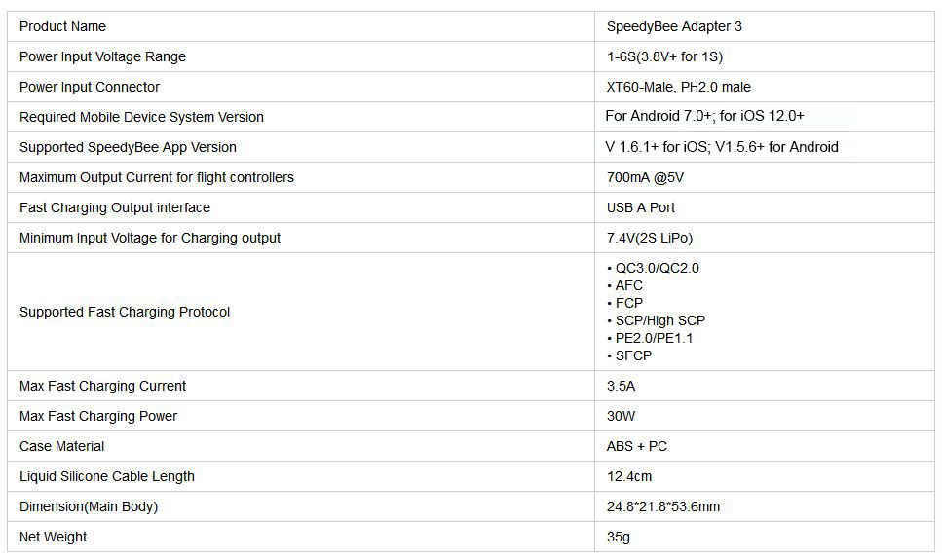
Task: Click the "24.8*21.8*53.6mm" dimension value
Action: [663, 506]
